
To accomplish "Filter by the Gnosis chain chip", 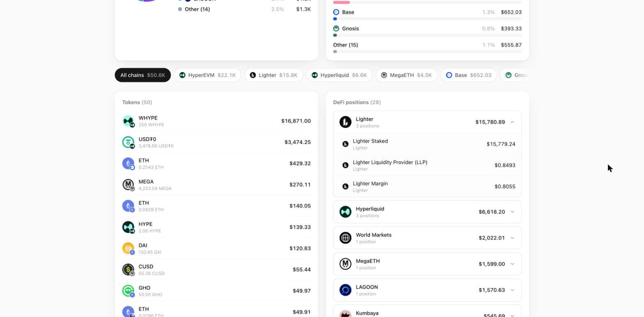I will point(515,75).
